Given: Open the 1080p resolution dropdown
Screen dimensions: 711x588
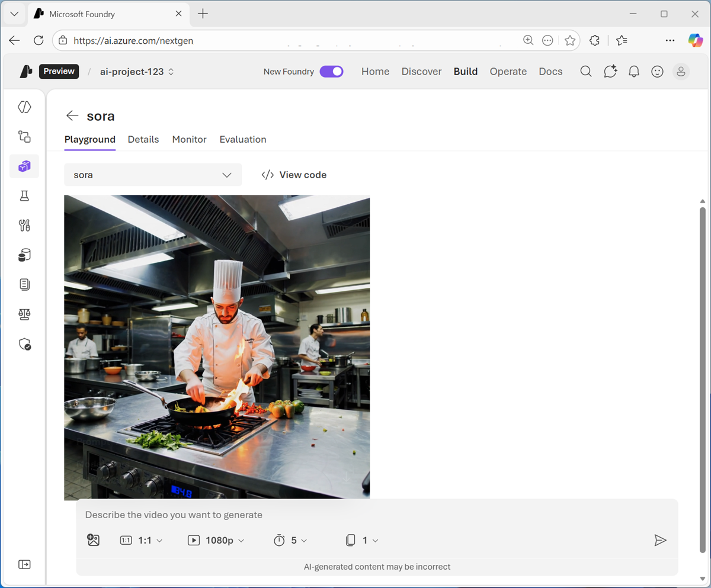Looking at the screenshot, I should point(216,540).
